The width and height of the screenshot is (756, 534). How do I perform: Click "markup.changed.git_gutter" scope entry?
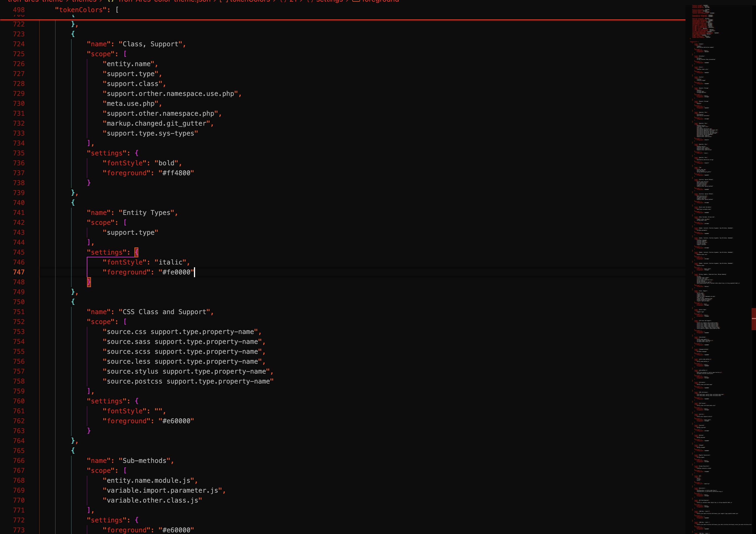pos(156,123)
